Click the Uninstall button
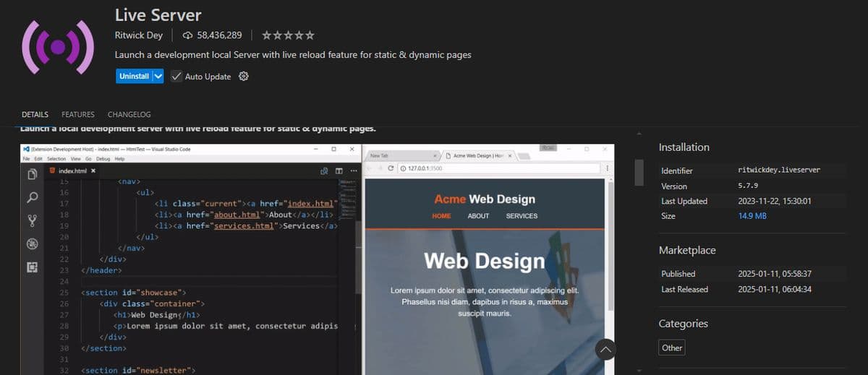The width and height of the screenshot is (868, 375). pyautogui.click(x=134, y=77)
